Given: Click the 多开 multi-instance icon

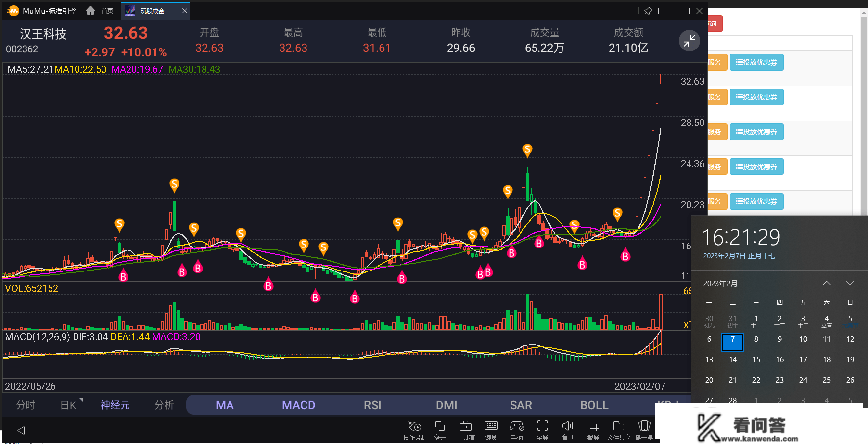Looking at the screenshot, I should coord(440,430).
